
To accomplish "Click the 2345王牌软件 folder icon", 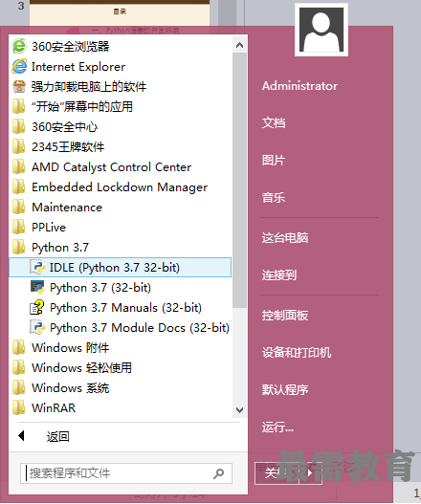I will (x=18, y=146).
